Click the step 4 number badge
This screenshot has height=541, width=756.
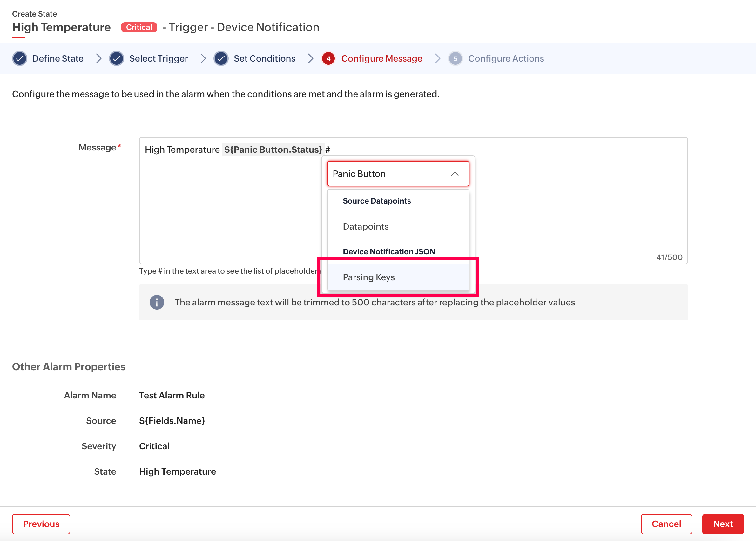(328, 59)
